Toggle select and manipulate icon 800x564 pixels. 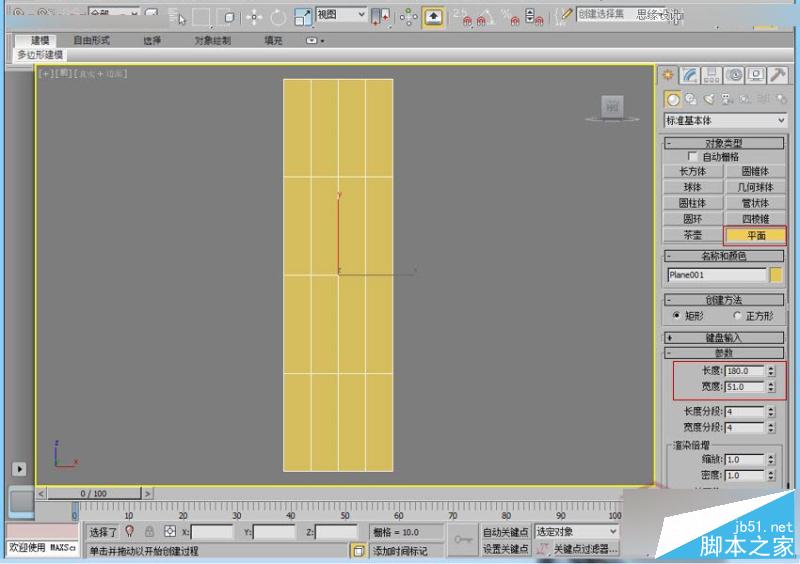408,17
